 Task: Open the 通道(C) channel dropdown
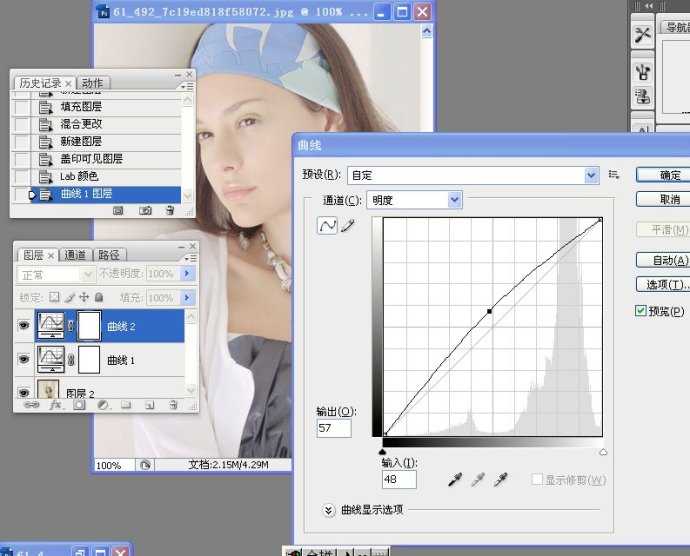455,200
